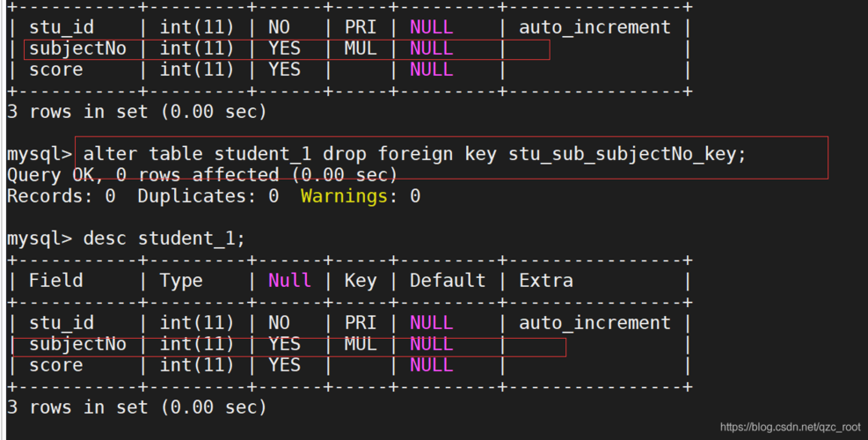This screenshot has height=440, width=868.
Task: Click the "Duplicates: 0" text
Action: (x=208, y=196)
